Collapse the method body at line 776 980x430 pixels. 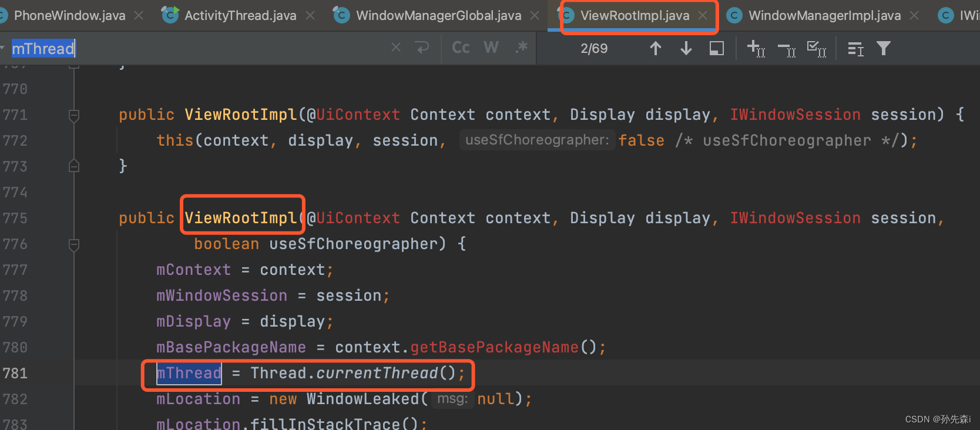(74, 244)
